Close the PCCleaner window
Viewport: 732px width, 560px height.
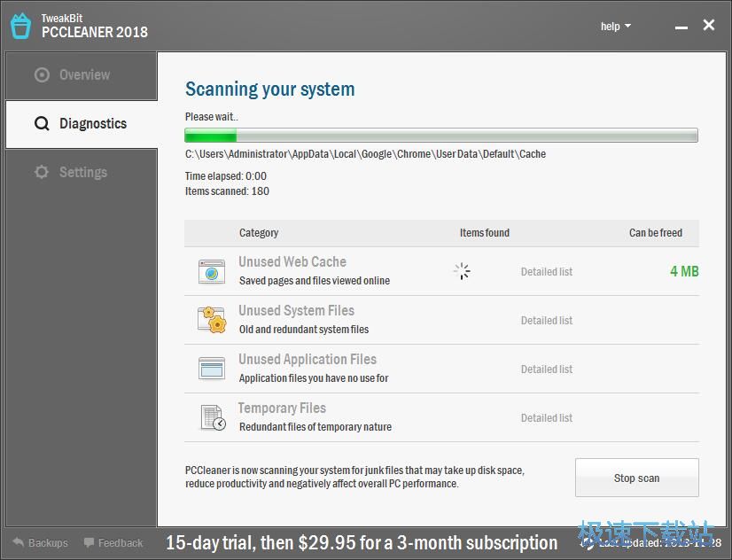click(x=709, y=25)
